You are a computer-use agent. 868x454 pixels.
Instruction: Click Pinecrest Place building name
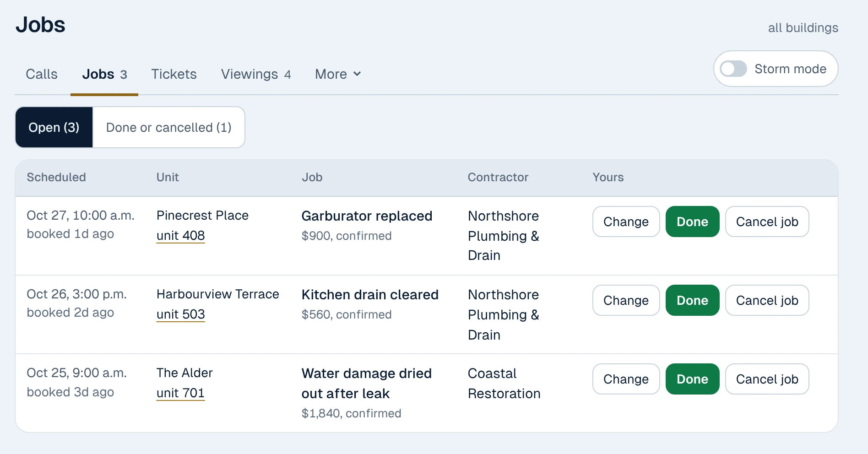(x=202, y=216)
